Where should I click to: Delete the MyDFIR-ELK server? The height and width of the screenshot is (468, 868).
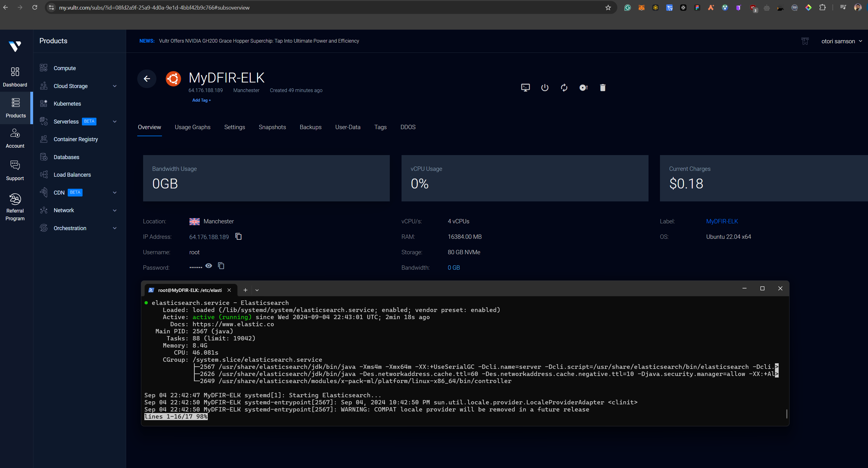click(603, 87)
